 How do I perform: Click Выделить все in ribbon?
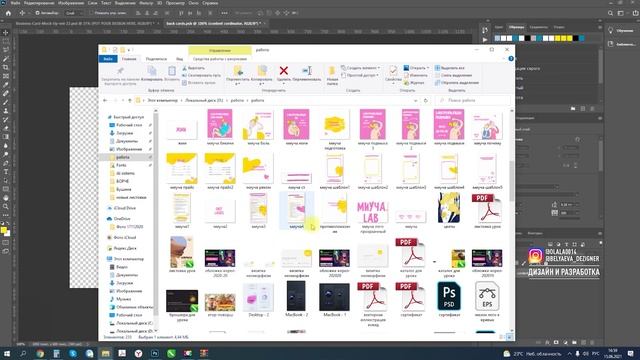pyautogui.click(x=449, y=68)
